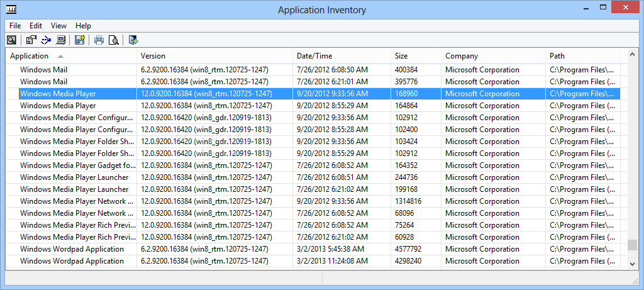Sort by the Company column header
This screenshot has height=290, width=644.
pos(494,56)
